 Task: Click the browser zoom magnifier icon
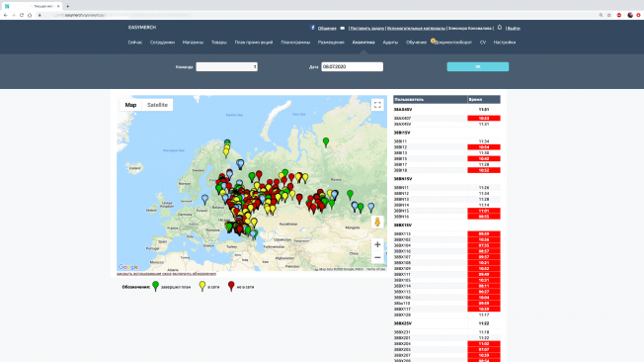(x=601, y=15)
